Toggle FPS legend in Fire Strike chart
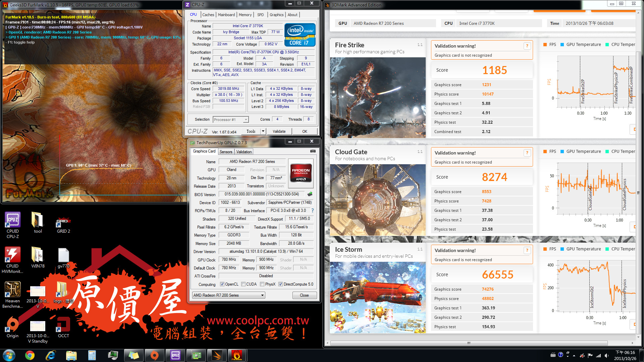This screenshot has width=644, height=362. point(550,45)
